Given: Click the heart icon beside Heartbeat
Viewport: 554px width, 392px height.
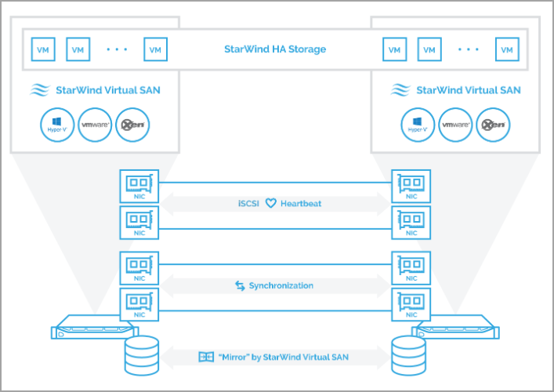Looking at the screenshot, I should (x=270, y=203).
